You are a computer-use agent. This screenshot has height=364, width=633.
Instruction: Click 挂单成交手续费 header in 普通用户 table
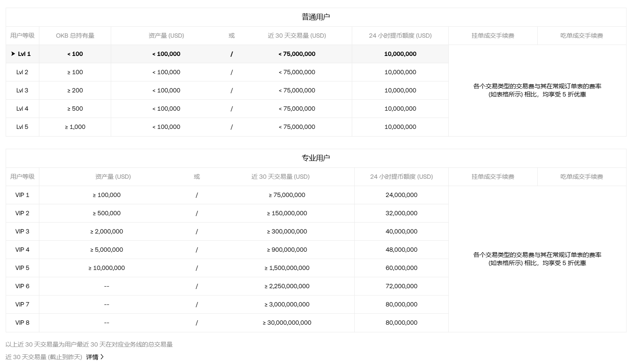tap(493, 36)
